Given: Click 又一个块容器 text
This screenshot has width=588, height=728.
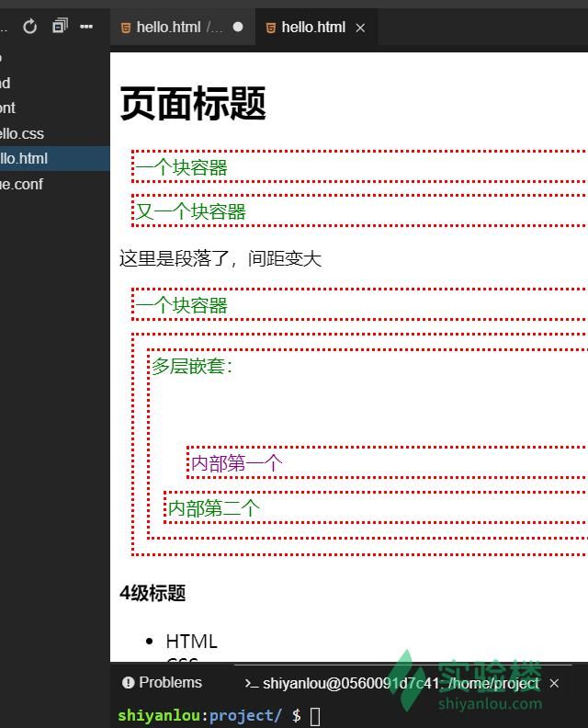Looking at the screenshot, I should pos(191,211).
